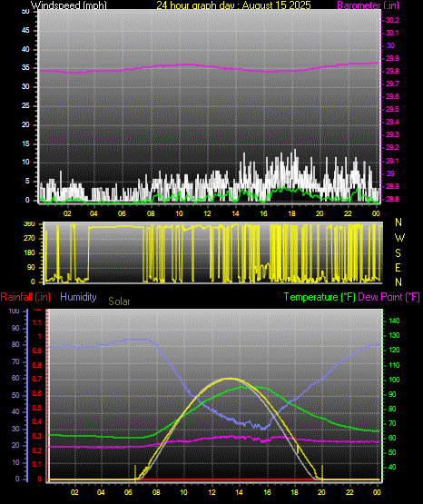Click the 140 value on temperature scale
Image resolution: width=423 pixels, height=504 pixels.
pos(394,321)
